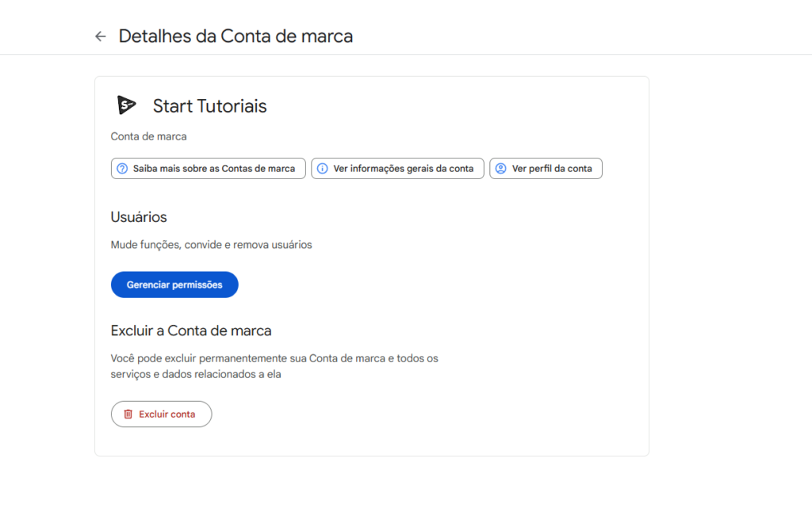Click the 'Excluir conta' red label text
The width and height of the screenshot is (812, 531).
click(167, 414)
